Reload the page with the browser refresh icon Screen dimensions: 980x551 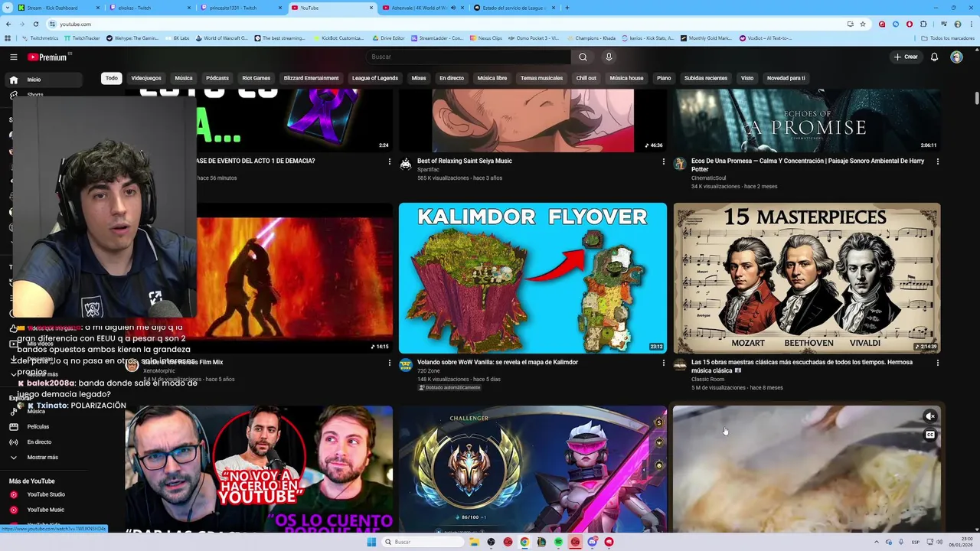tap(35, 24)
